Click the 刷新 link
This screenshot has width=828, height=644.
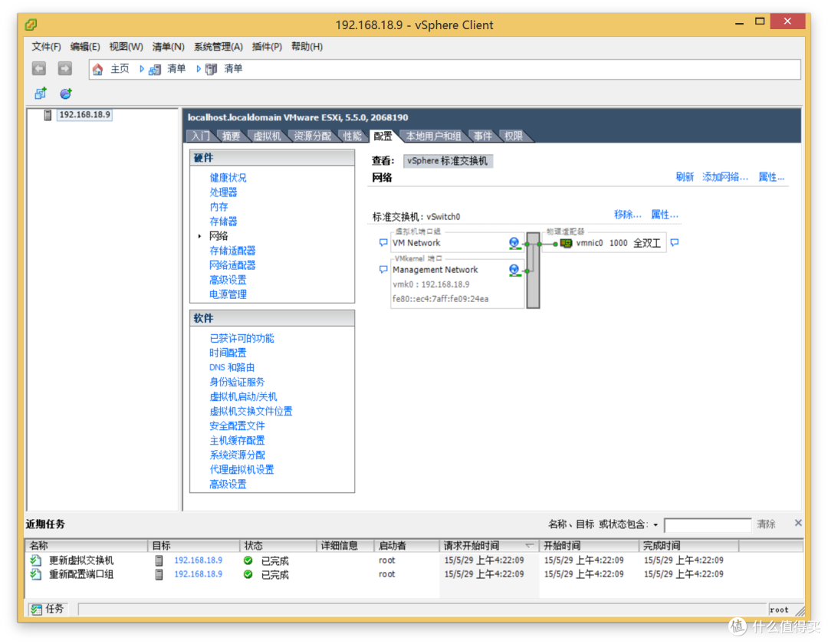point(685,177)
